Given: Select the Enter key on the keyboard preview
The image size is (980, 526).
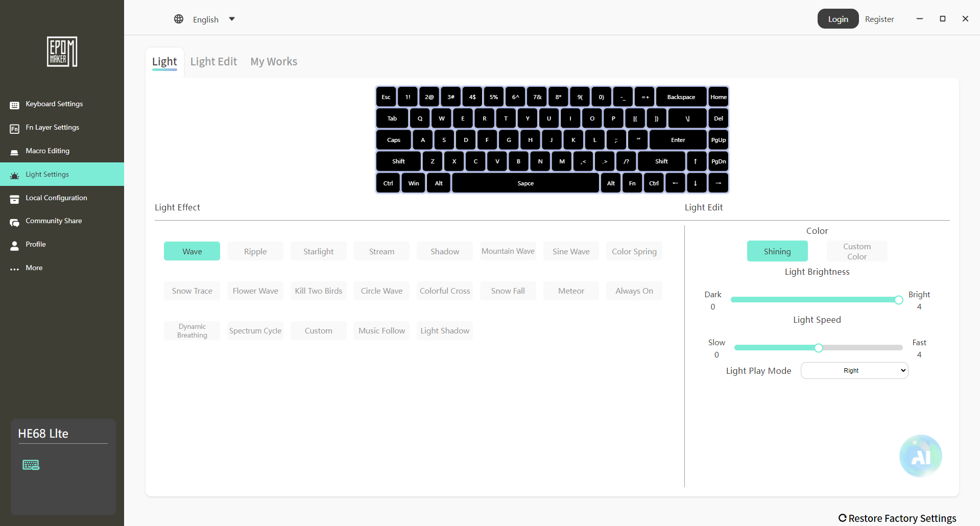Looking at the screenshot, I should (x=678, y=140).
